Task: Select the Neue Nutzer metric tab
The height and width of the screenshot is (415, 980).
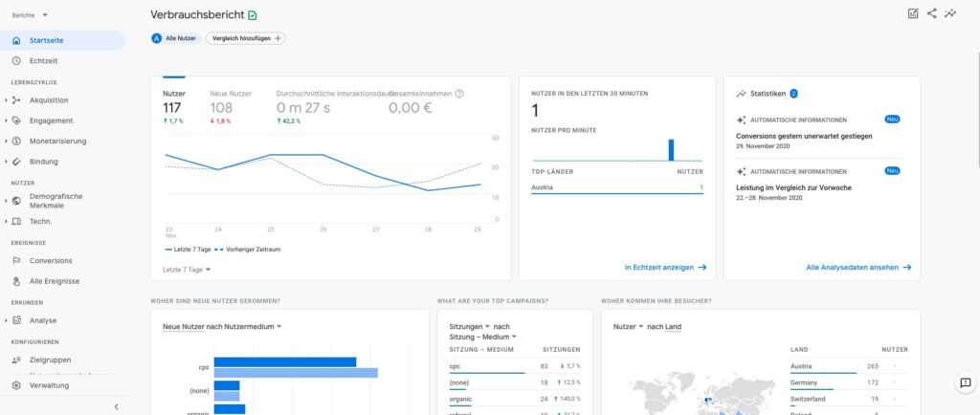Action: click(231, 106)
